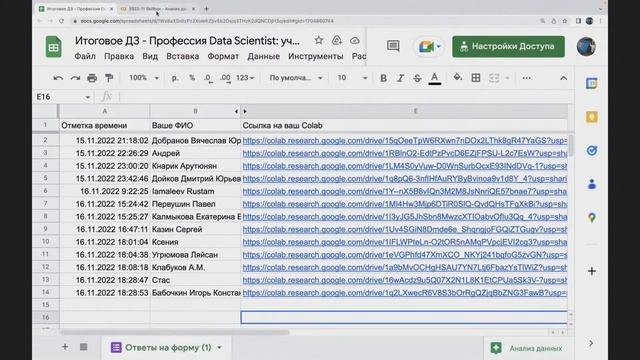
Task: Click the merge cells icon
Action: pyautogui.click(x=494, y=78)
